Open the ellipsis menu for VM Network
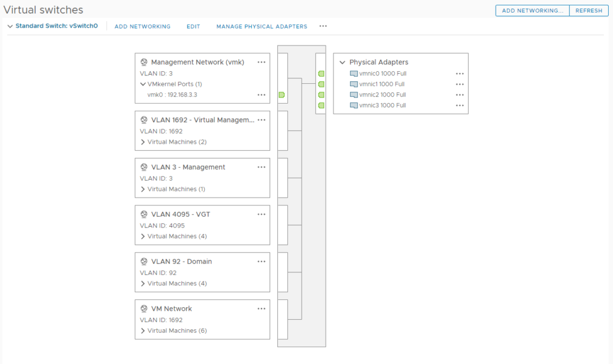The height and width of the screenshot is (364, 613). tap(261, 309)
